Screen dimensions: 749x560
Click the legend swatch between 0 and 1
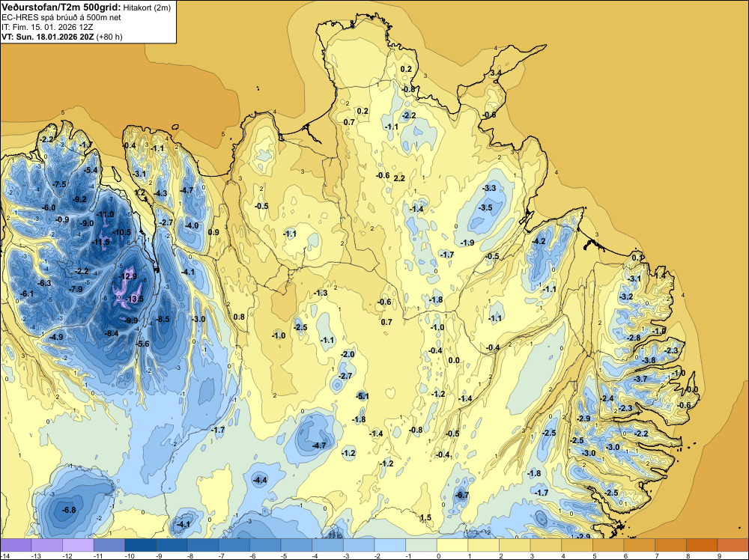click(453, 545)
